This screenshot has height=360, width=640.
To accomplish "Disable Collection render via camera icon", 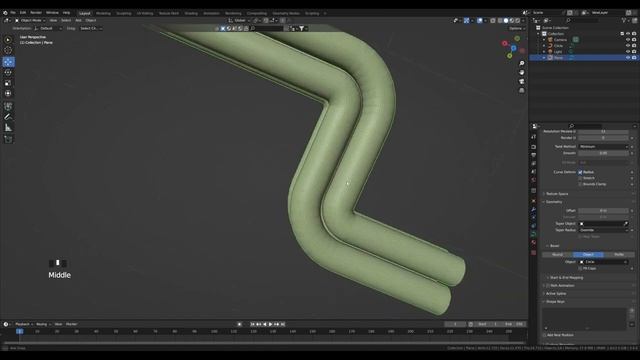I will point(634,33).
